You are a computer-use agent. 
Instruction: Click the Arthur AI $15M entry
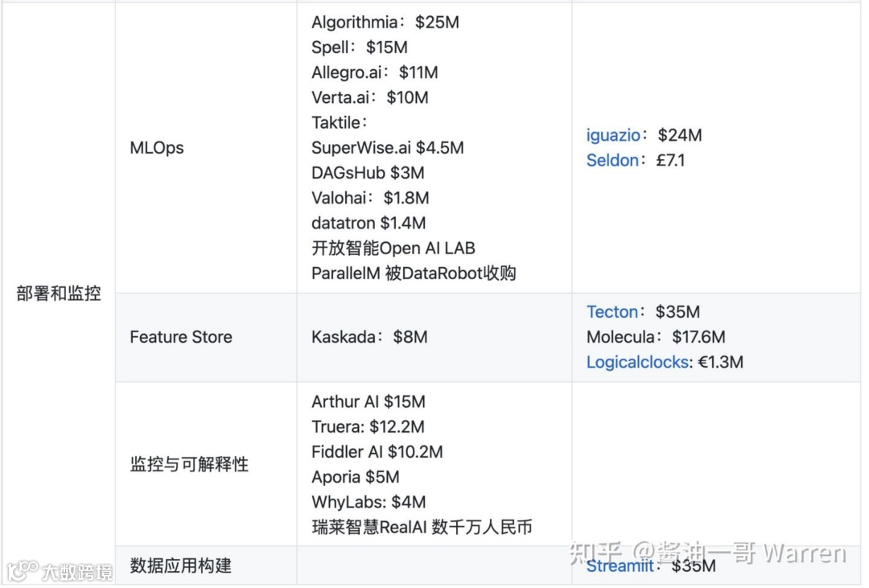click(x=369, y=401)
